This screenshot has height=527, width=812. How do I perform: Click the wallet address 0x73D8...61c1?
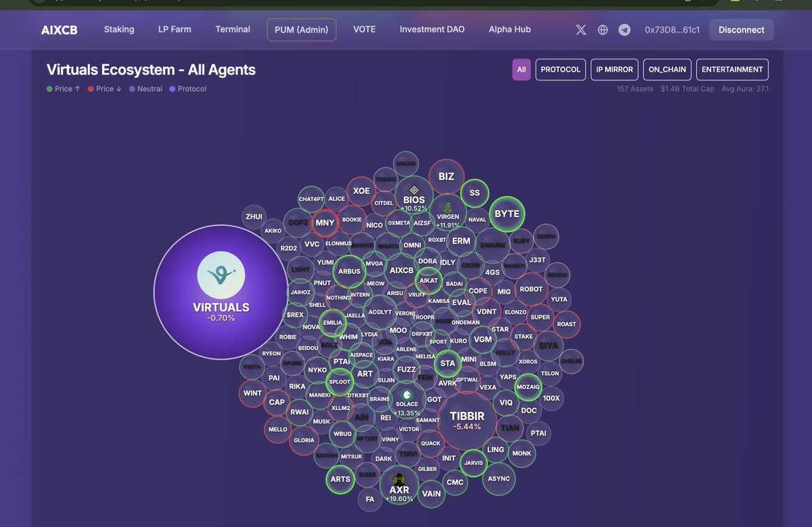pyautogui.click(x=672, y=30)
